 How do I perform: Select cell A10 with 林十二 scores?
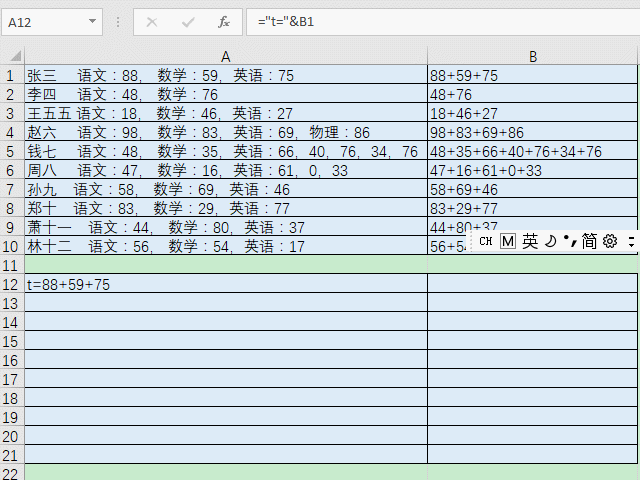tap(226, 247)
